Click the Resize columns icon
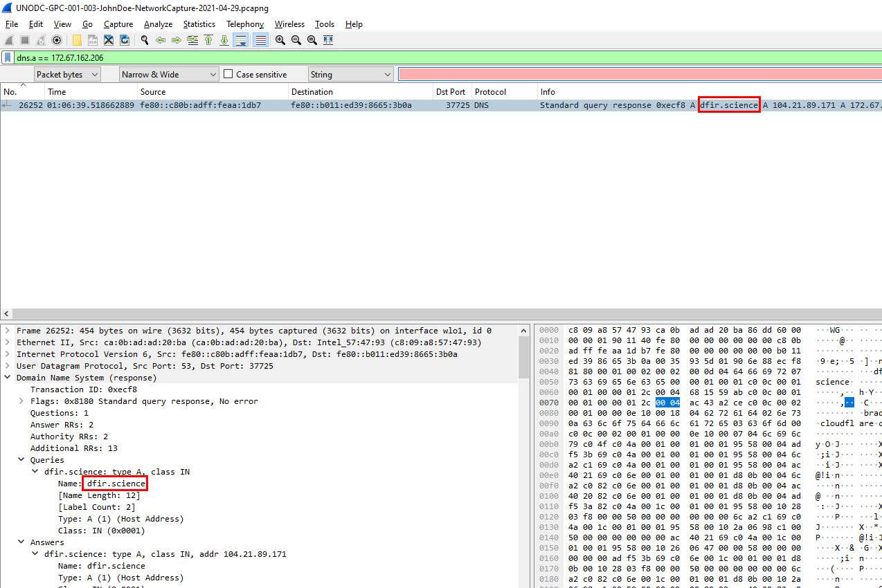Viewport: 882px width, 588px height. 328,40
